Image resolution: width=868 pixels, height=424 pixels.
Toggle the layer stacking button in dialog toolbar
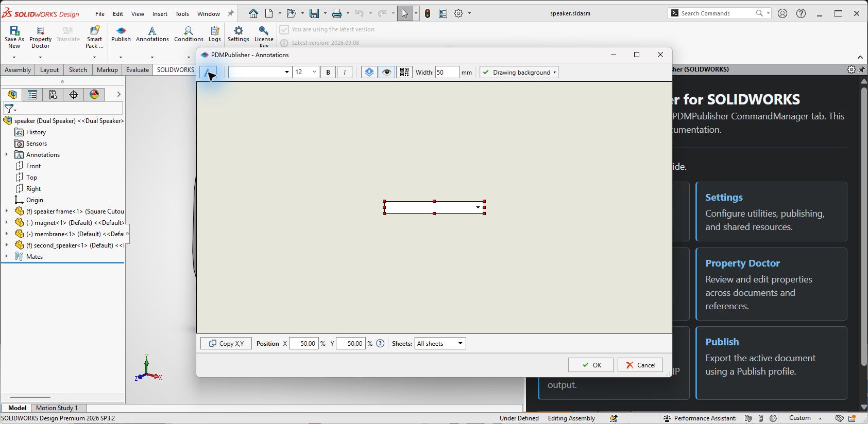pos(369,73)
